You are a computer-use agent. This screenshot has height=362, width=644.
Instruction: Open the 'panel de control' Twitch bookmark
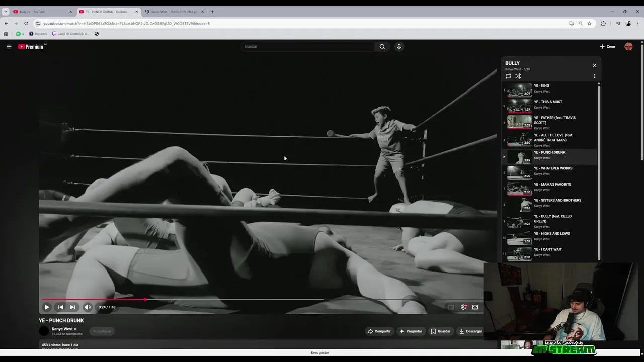point(70,34)
